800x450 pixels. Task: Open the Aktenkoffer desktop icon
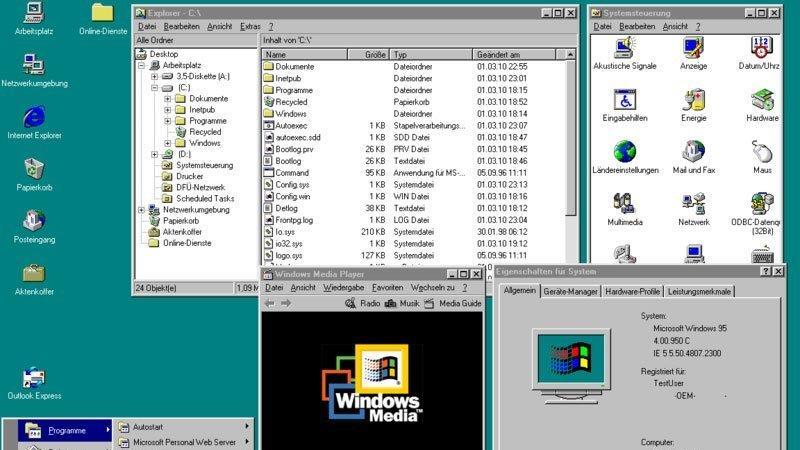pos(34,279)
